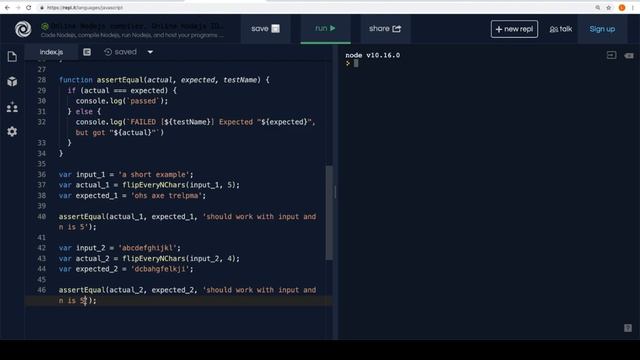Click the repl title text in header

coord(138,26)
